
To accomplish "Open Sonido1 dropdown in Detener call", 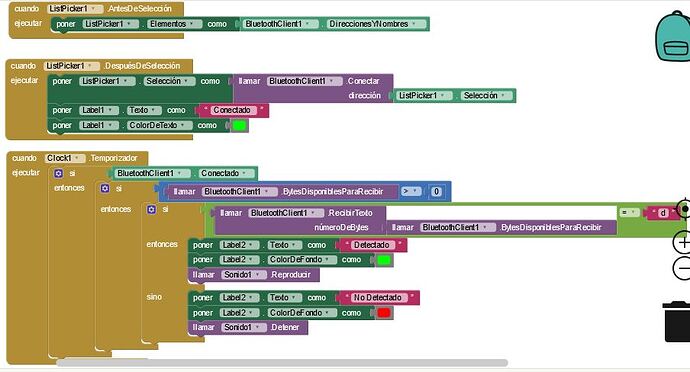I will point(244,328).
